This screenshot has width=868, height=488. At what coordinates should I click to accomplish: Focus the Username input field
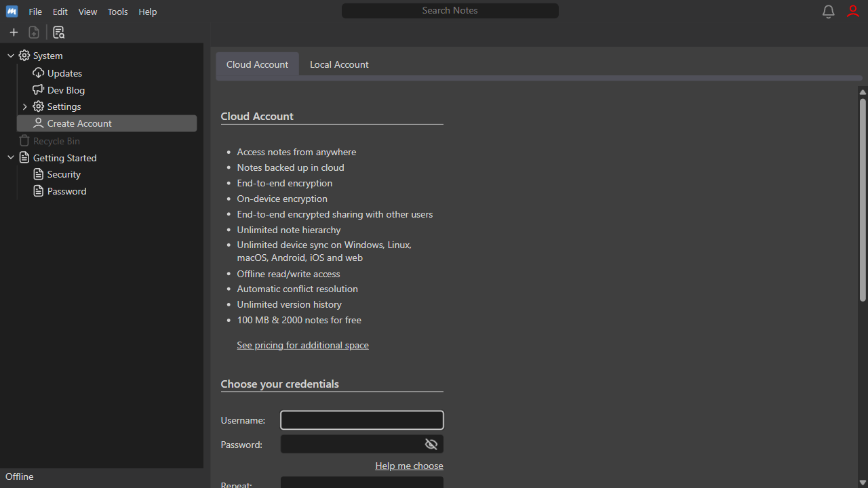coord(362,420)
